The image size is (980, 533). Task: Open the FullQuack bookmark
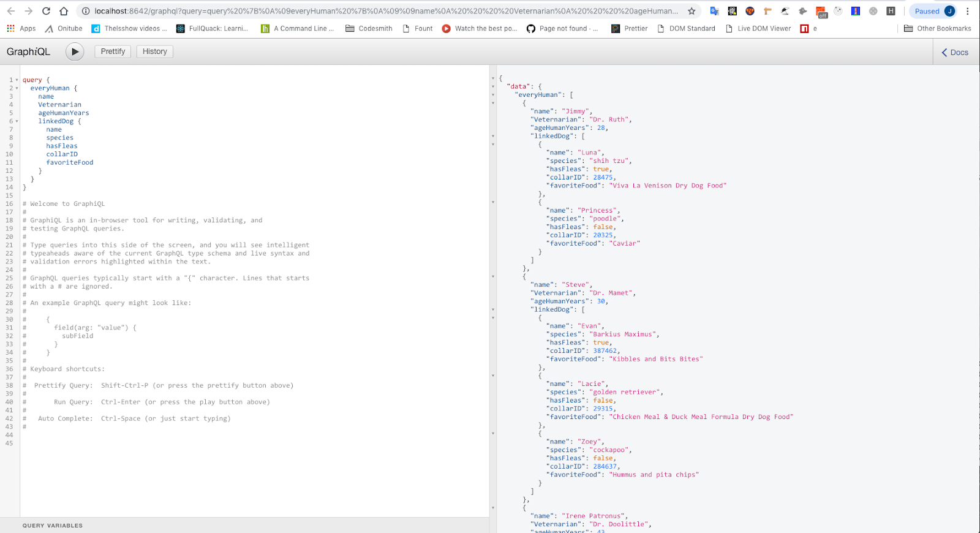[x=213, y=29]
